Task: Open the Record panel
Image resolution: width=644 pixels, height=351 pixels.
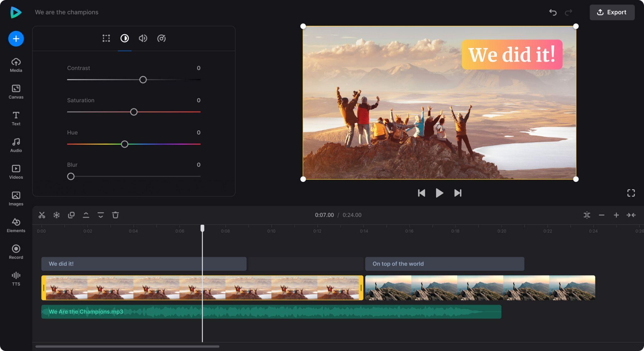Action: (16, 252)
